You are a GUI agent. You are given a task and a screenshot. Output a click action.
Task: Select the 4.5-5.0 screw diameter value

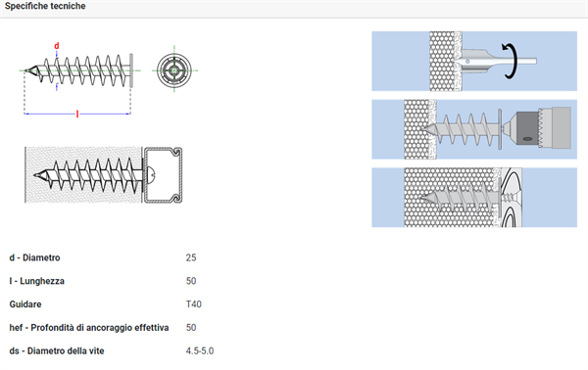[x=200, y=350]
